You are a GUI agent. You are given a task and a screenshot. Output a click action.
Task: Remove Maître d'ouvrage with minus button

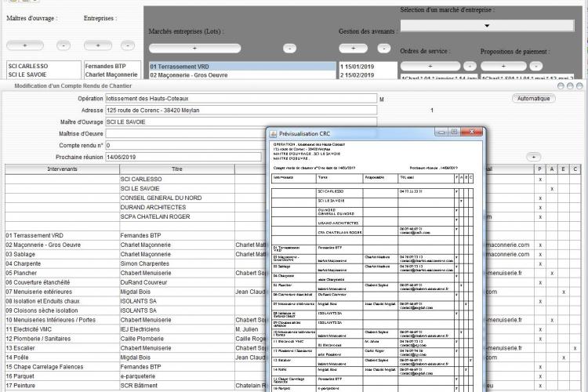(x=64, y=45)
